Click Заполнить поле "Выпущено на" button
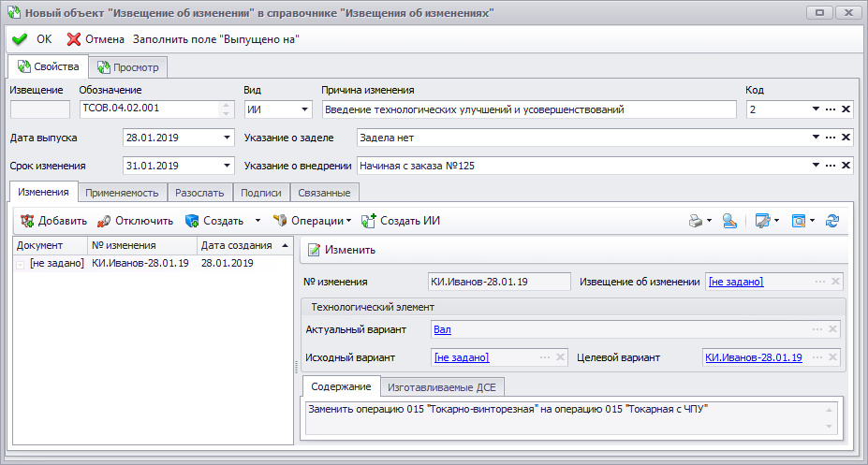The width and height of the screenshot is (868, 465). (x=216, y=39)
